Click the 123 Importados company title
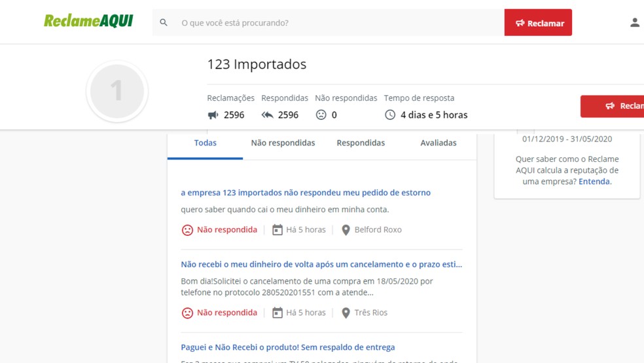The width and height of the screenshot is (644, 363). click(257, 65)
